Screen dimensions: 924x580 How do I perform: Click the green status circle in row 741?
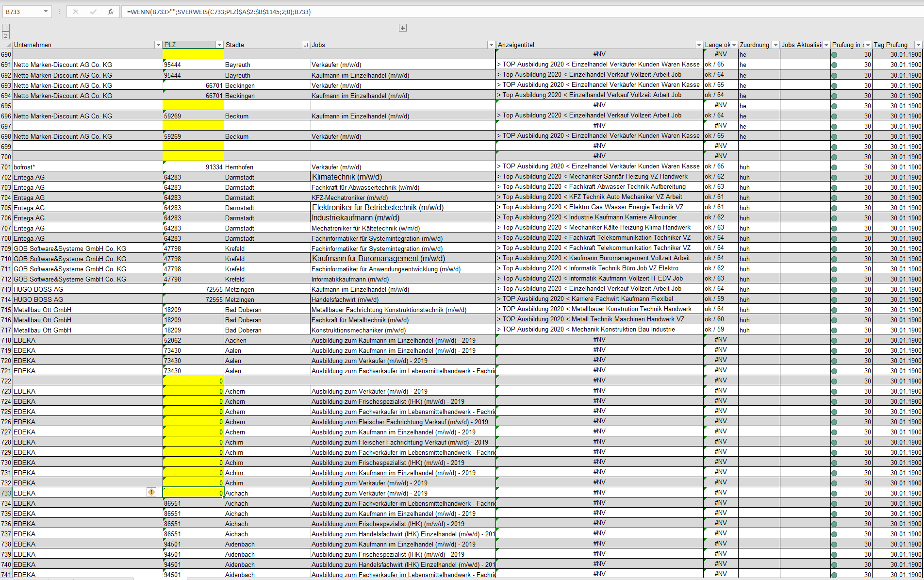coord(834,575)
